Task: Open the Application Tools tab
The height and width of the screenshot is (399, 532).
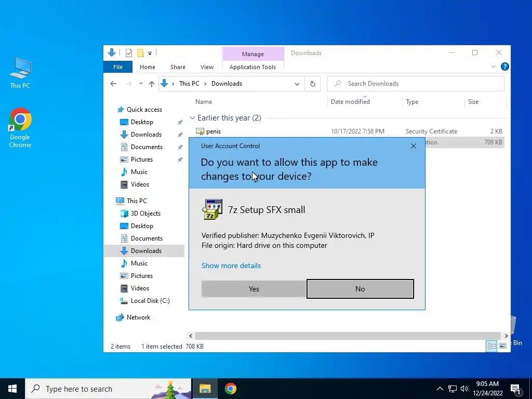Action: (x=252, y=67)
